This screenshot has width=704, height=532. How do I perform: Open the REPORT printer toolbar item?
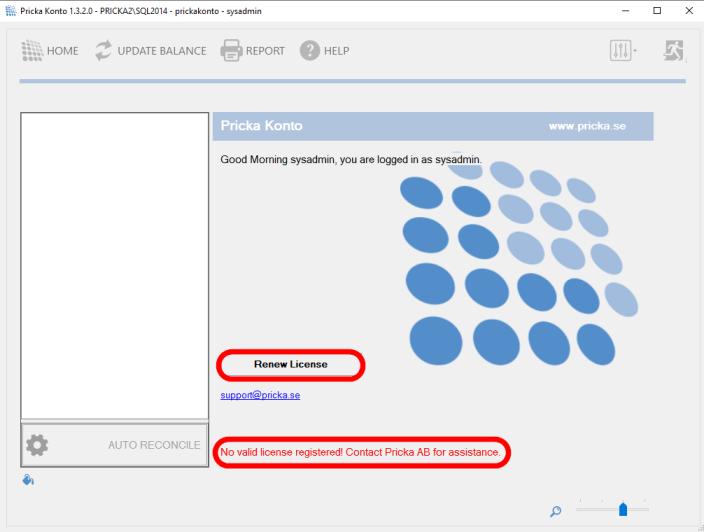[252, 51]
